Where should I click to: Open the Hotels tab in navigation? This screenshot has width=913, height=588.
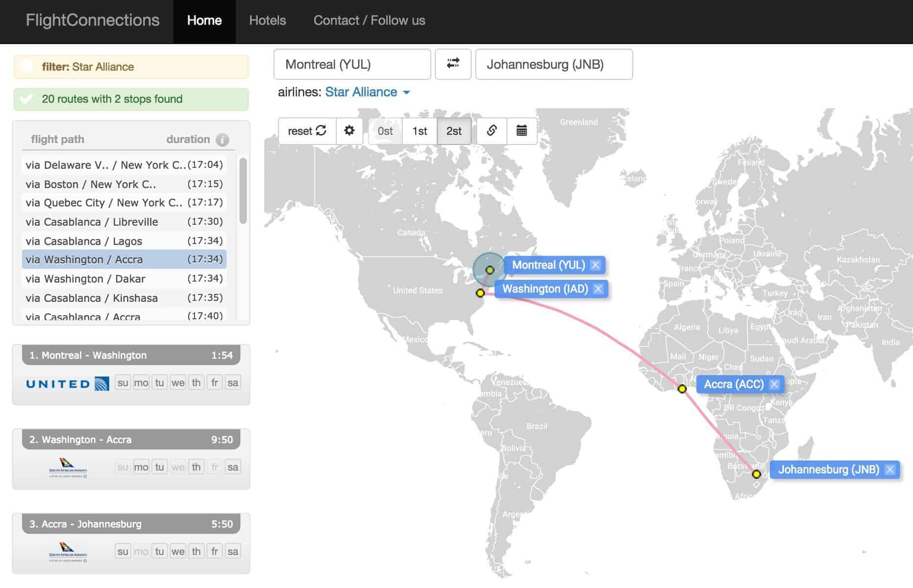267,21
